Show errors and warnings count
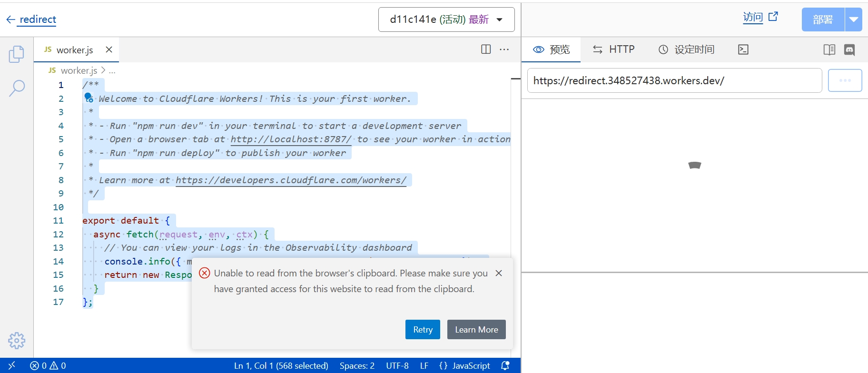868x373 pixels. (48, 365)
